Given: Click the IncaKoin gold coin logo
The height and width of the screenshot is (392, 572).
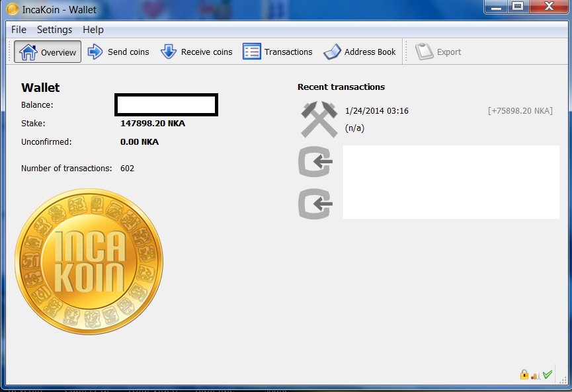Looking at the screenshot, I should point(89,261).
